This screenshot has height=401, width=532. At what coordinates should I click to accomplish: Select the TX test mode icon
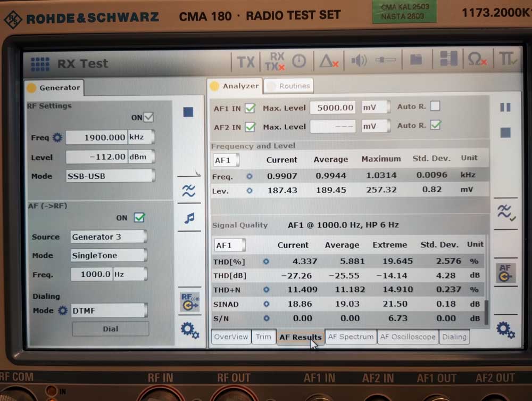[x=245, y=62]
